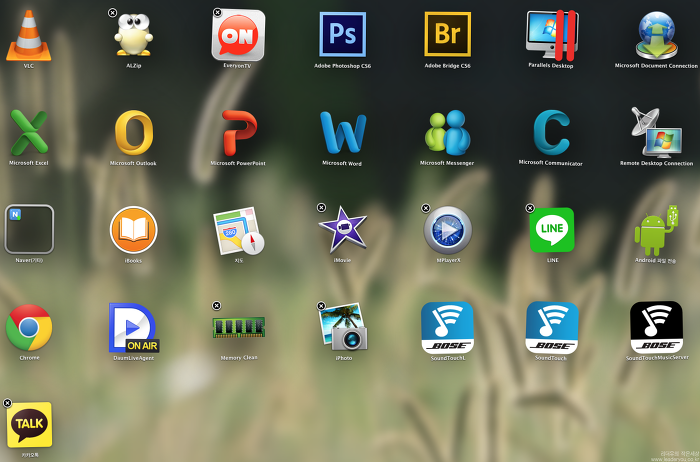Remove Memory Clean via its x badge
The height and width of the screenshot is (462, 700).
pos(217,306)
